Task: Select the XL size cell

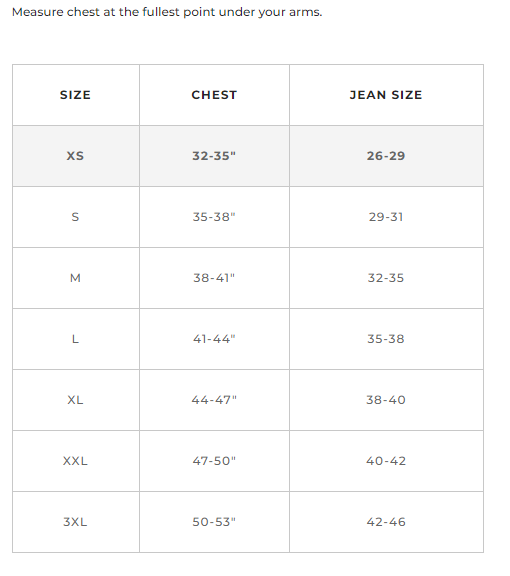Action: (x=75, y=400)
